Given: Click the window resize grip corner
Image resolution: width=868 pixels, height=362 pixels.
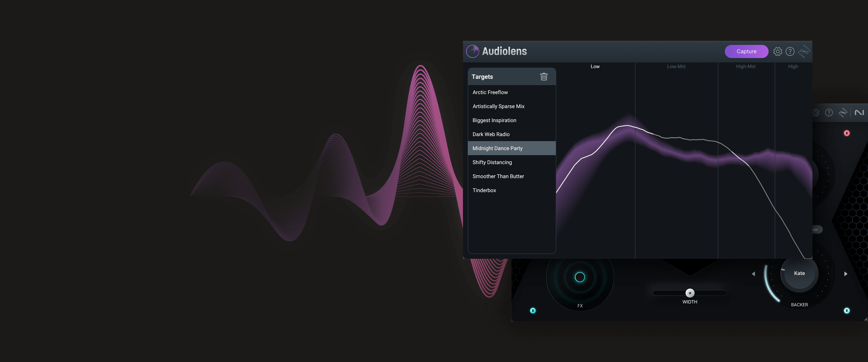Looking at the screenshot, I should tap(866, 319).
